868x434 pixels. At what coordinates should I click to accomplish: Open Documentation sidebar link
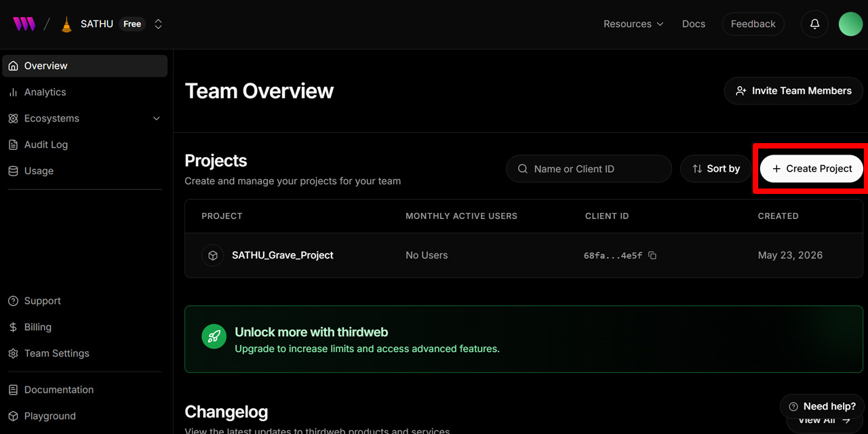click(x=85, y=390)
